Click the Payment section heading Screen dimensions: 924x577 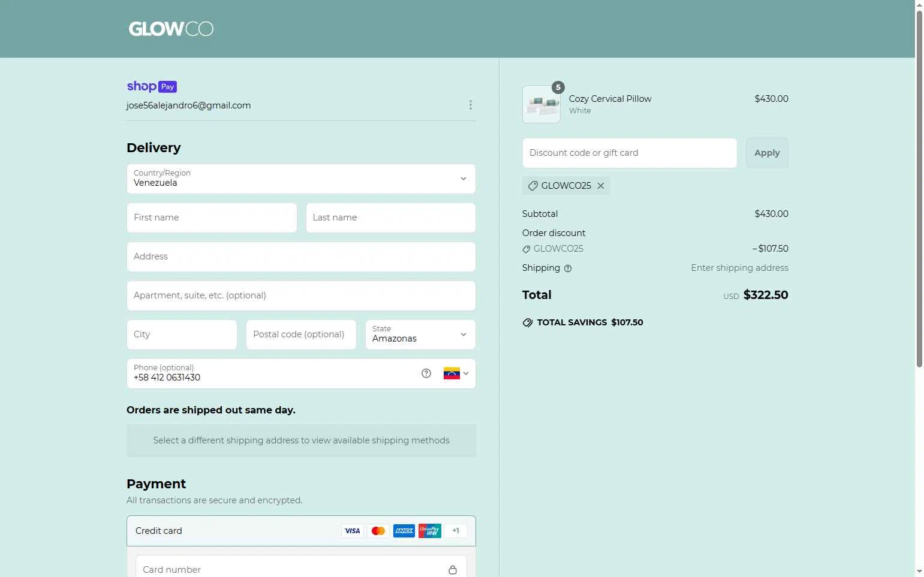(156, 484)
